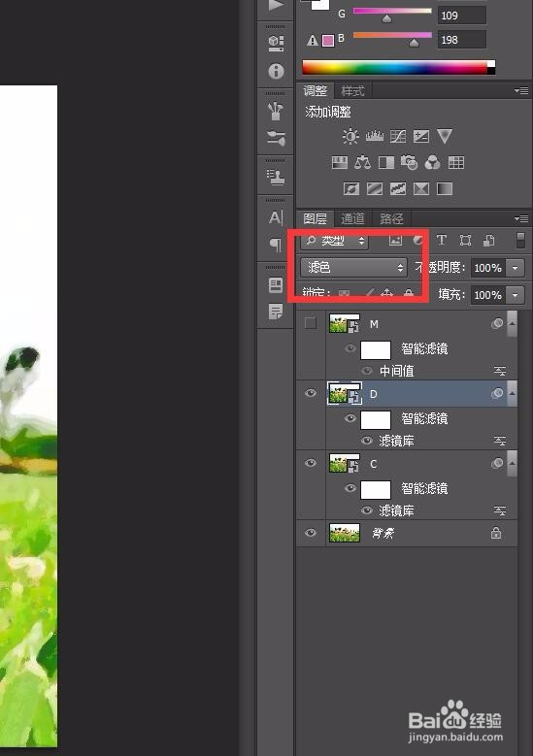Click the B value field showing 198
The height and width of the screenshot is (756, 533).
(461, 40)
